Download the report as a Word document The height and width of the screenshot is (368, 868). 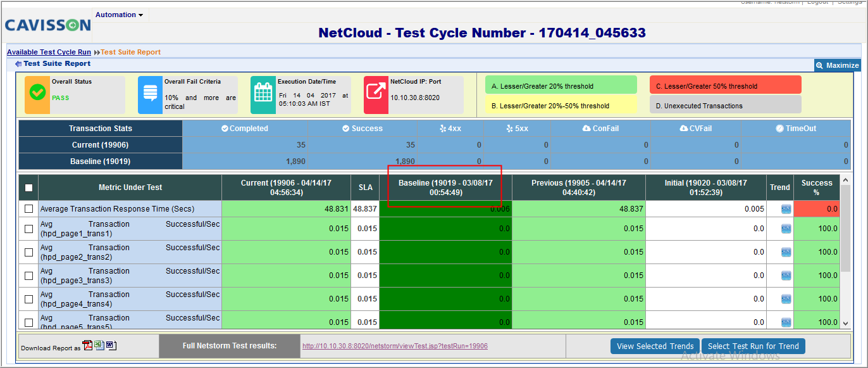coord(111,345)
